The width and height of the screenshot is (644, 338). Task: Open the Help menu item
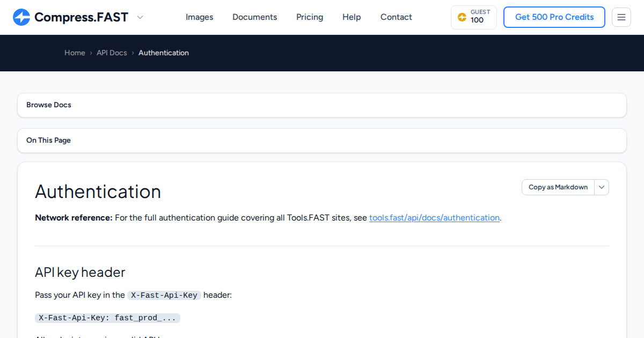pyautogui.click(x=352, y=17)
